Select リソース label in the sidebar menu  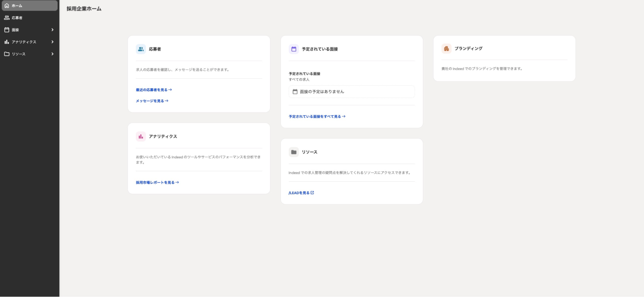(x=19, y=54)
